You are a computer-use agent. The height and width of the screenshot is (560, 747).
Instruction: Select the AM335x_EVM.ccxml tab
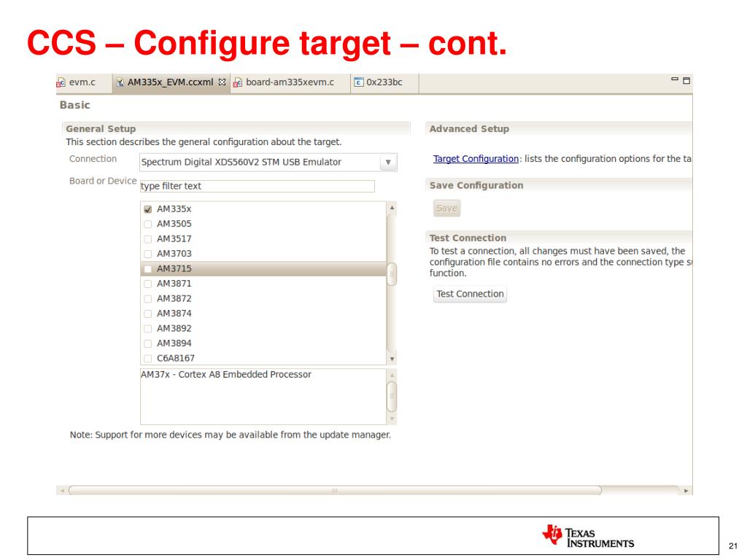pyautogui.click(x=171, y=82)
